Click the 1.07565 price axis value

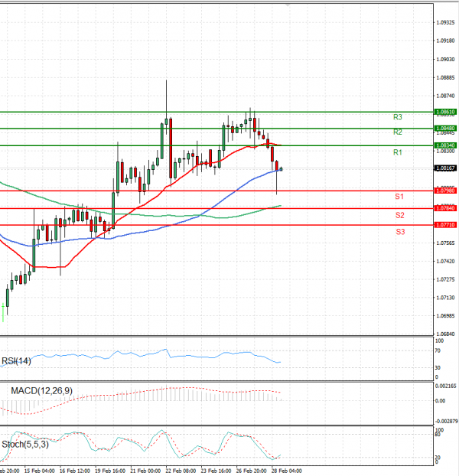(x=445, y=243)
